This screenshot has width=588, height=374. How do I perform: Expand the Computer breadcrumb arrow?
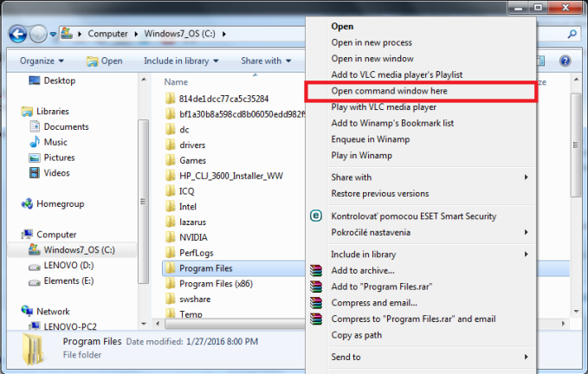pos(136,34)
